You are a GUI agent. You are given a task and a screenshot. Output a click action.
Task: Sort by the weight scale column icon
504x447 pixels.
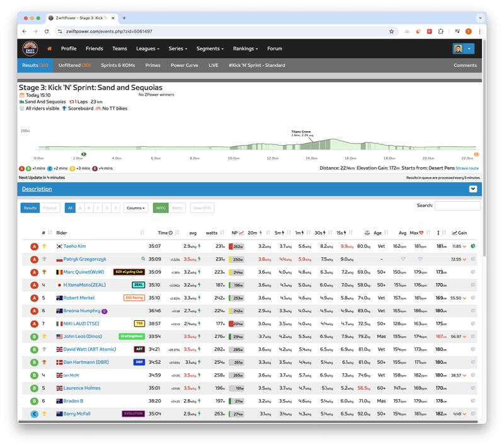coord(367,233)
